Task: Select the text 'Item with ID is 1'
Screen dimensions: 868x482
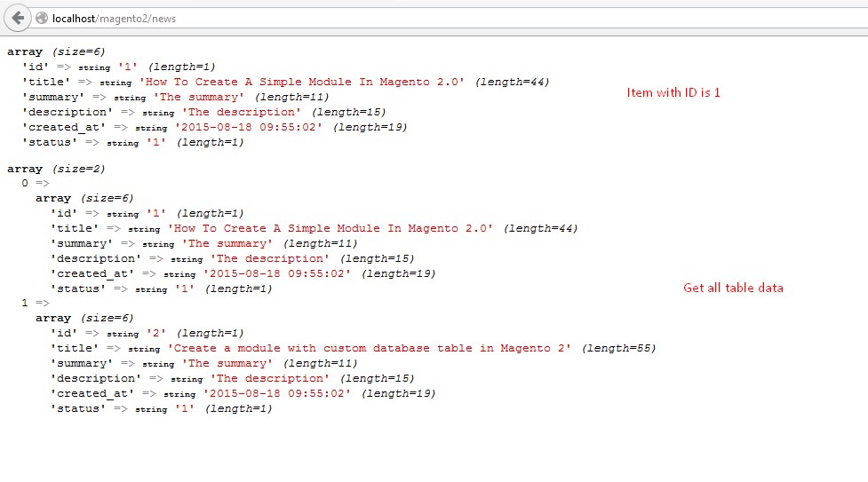Action: (673, 92)
